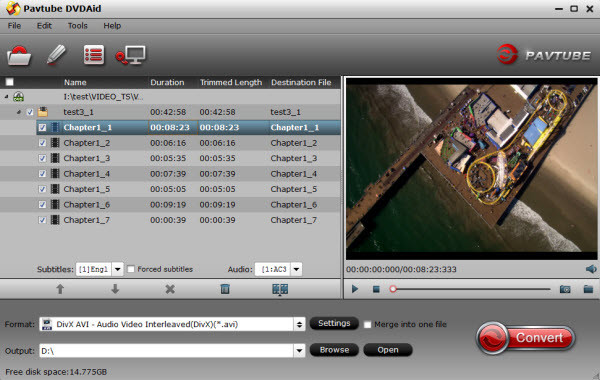Enable the Forced subtitles checkbox
Viewport: 600px width, 380px height.
[x=131, y=269]
